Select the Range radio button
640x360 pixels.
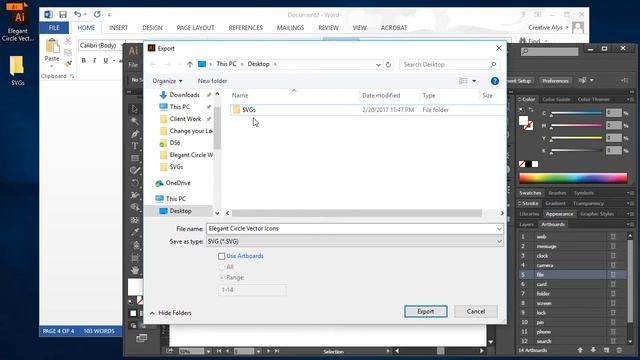tap(222, 278)
